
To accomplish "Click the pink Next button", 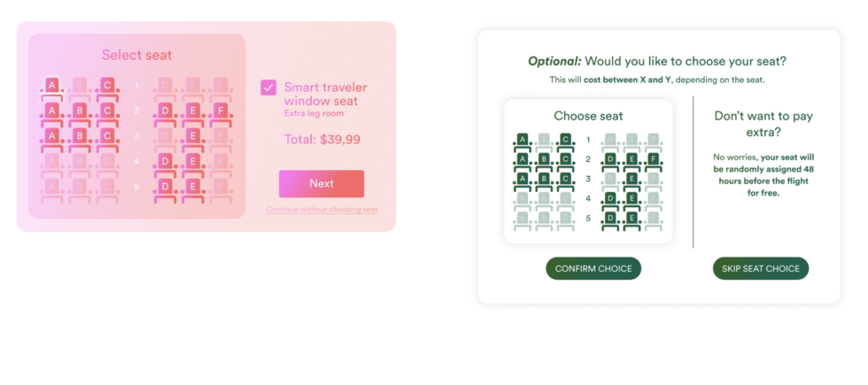I will click(x=322, y=183).
